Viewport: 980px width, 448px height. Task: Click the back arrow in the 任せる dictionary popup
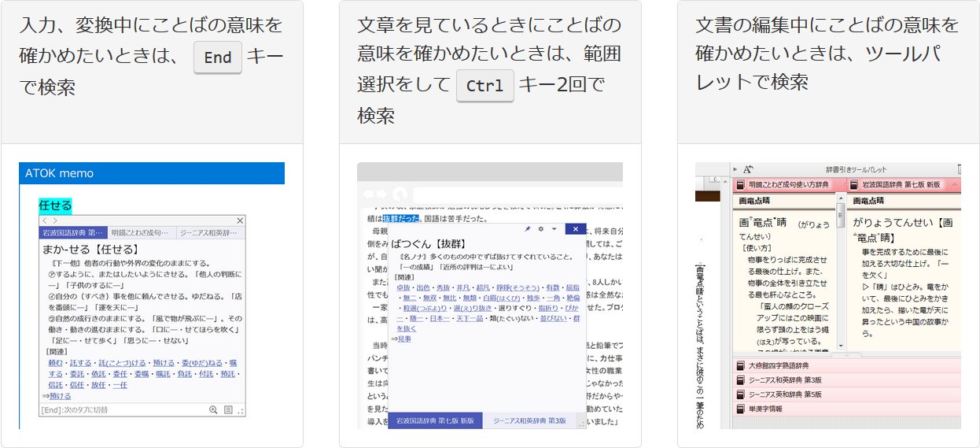[44, 221]
